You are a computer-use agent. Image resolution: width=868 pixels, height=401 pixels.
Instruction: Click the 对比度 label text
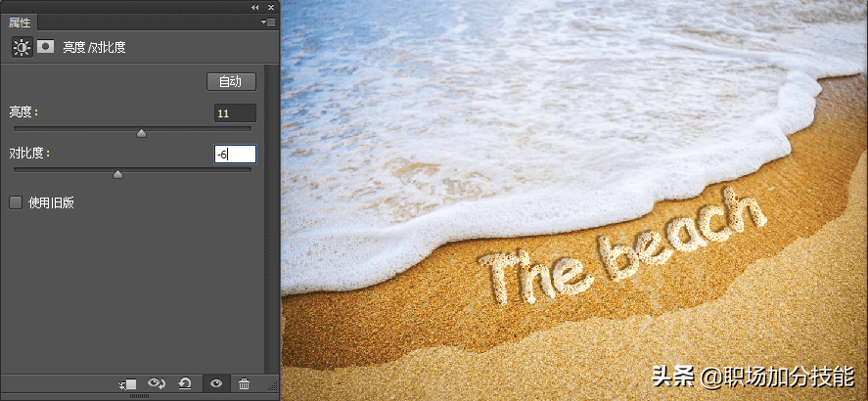coord(29,153)
